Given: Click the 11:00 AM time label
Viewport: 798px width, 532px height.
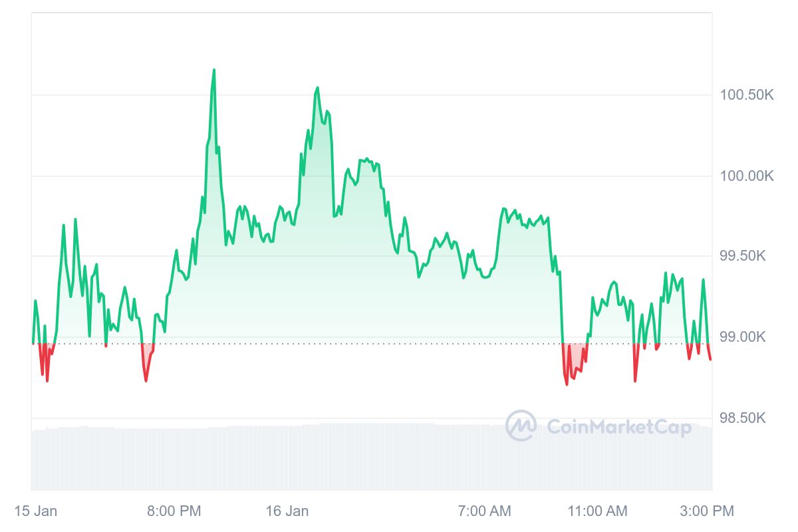Looking at the screenshot, I should click(x=597, y=511).
